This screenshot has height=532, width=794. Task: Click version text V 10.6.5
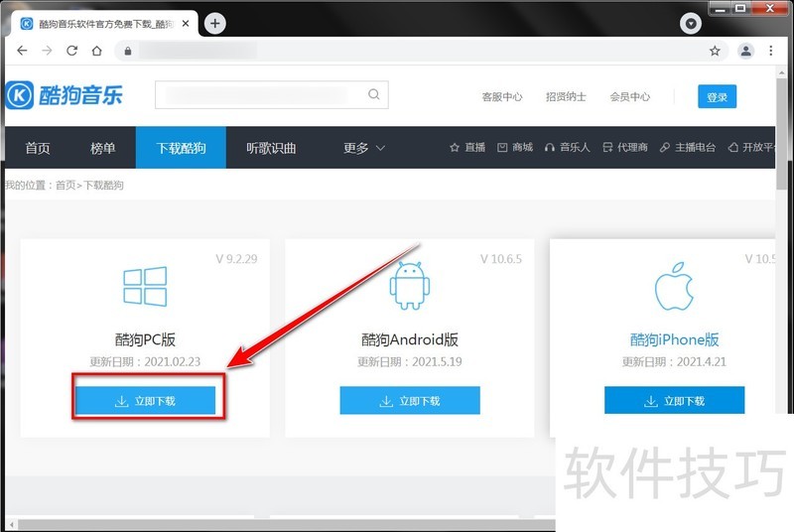point(501,259)
